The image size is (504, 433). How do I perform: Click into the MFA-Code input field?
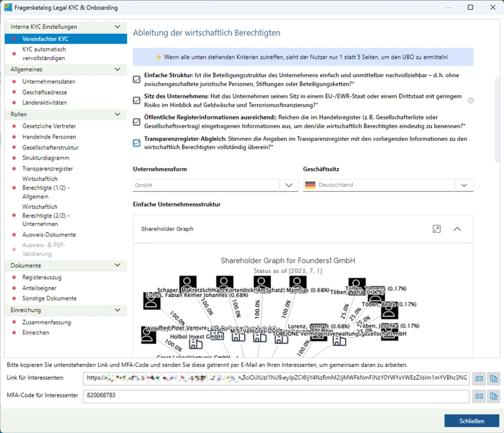tap(276, 396)
